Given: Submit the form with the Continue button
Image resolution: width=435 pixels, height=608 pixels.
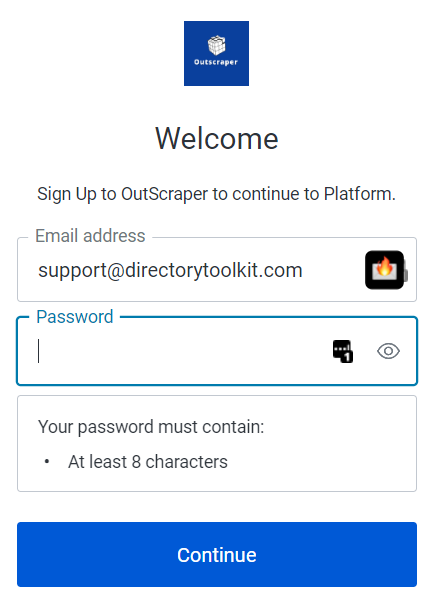Looking at the screenshot, I should tap(217, 554).
